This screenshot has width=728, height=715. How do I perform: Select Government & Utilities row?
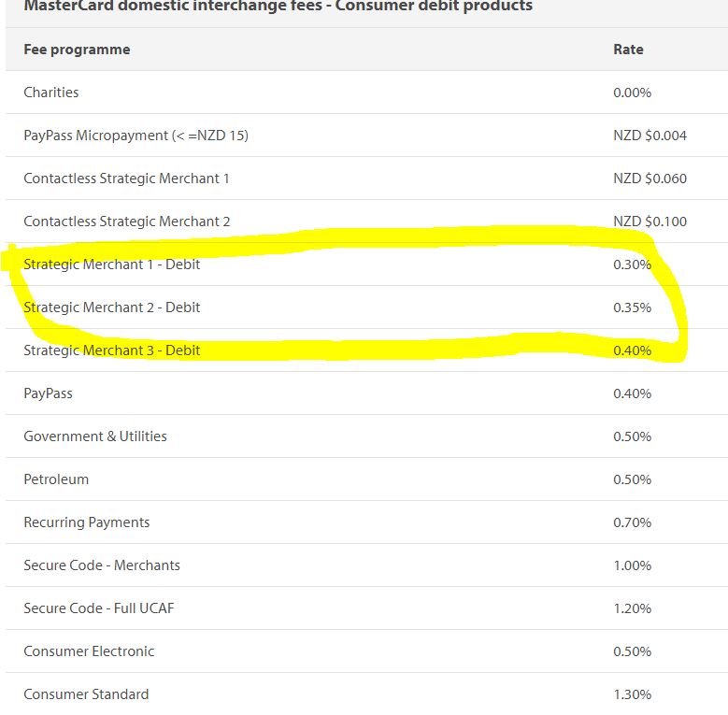click(x=95, y=436)
